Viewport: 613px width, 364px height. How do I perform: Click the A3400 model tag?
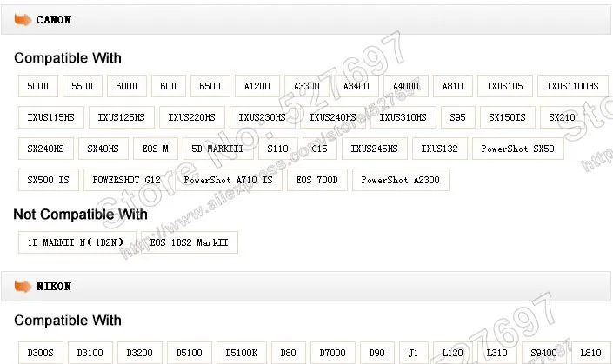[x=356, y=86]
